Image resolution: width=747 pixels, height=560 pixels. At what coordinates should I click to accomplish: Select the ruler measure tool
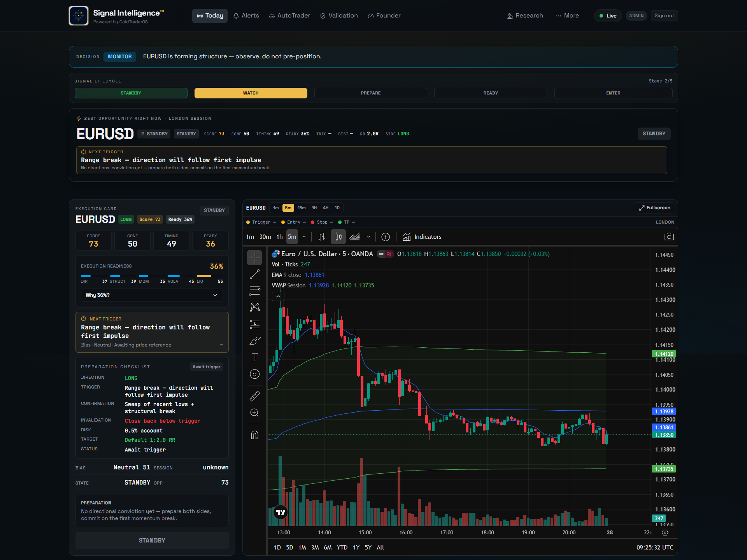click(255, 396)
